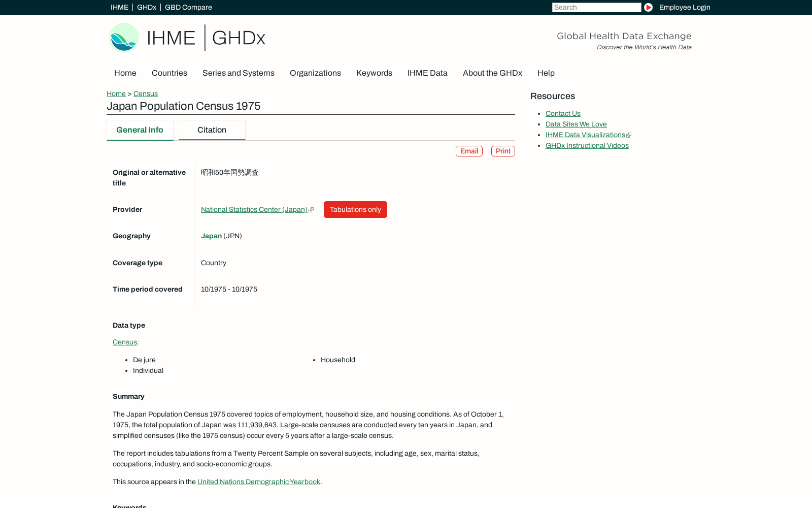Open GHDx Instructional Videos link
The height and width of the screenshot is (508, 812).
587,145
